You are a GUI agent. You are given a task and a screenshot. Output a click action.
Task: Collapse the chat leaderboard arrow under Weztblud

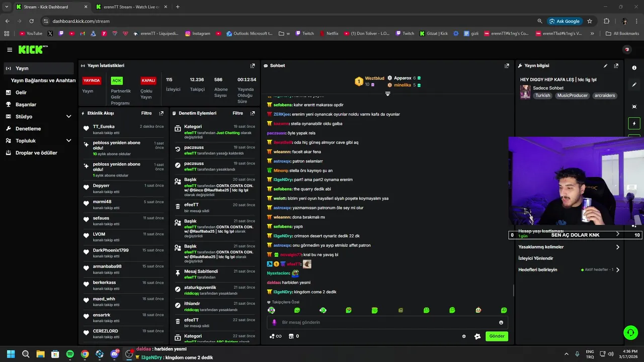(x=388, y=94)
